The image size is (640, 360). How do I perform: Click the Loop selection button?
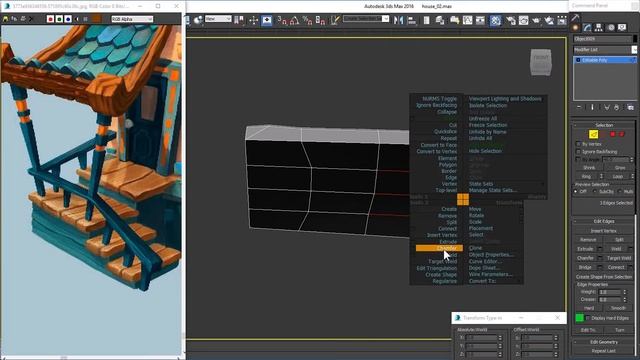tap(618, 176)
